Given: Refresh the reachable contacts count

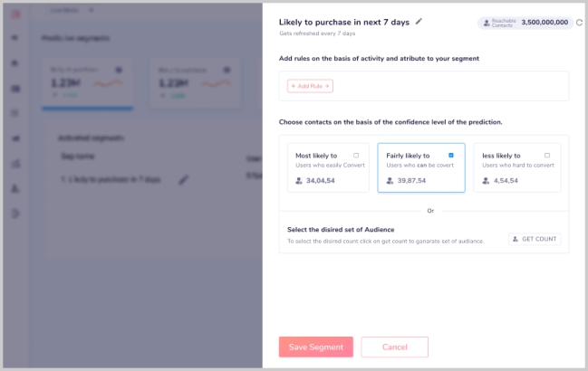Looking at the screenshot, I should point(580,22).
